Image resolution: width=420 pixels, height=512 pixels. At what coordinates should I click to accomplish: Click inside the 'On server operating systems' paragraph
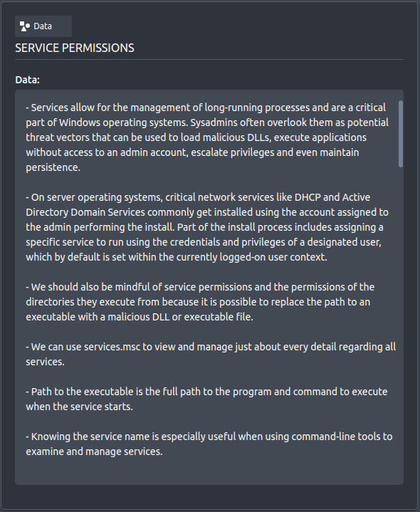[207, 227]
